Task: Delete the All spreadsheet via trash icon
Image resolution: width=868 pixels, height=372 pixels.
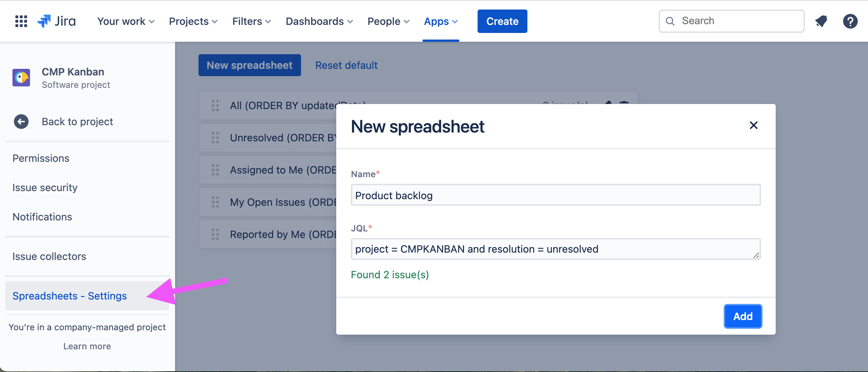Action: coord(623,104)
